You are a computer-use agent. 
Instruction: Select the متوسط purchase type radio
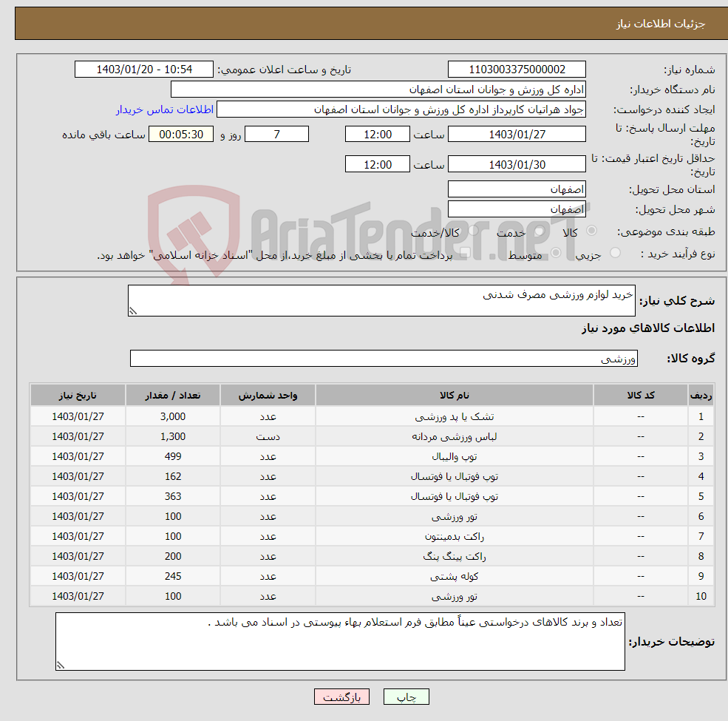pos(556,253)
